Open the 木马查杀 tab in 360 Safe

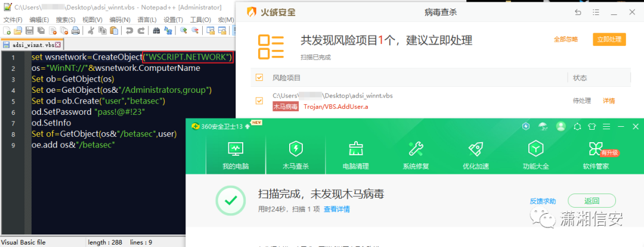click(x=296, y=155)
